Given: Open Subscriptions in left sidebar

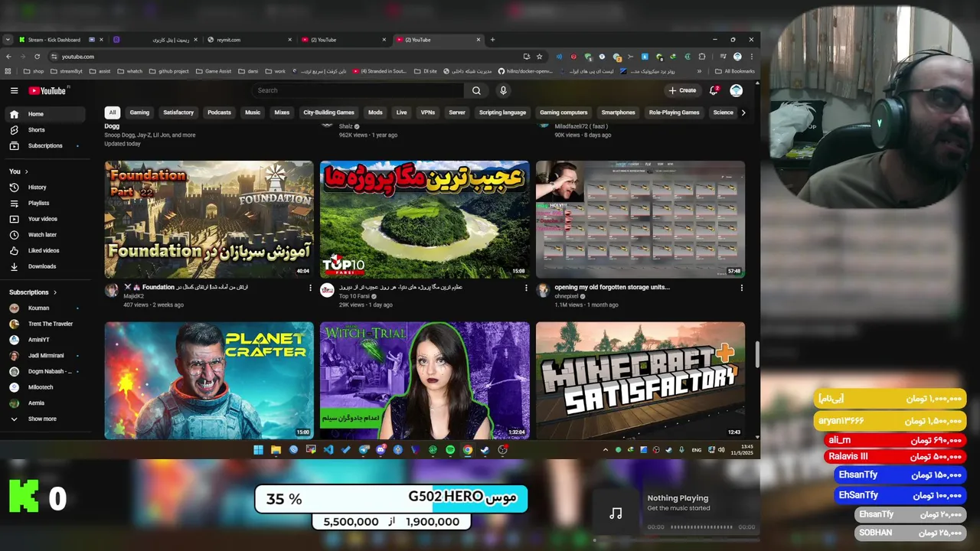Looking at the screenshot, I should pos(45,145).
